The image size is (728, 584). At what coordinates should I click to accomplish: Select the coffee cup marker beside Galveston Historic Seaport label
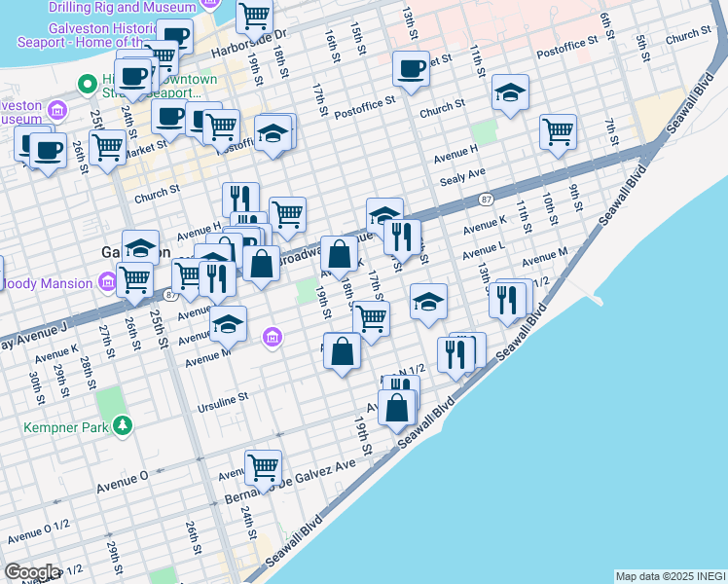coord(175,39)
